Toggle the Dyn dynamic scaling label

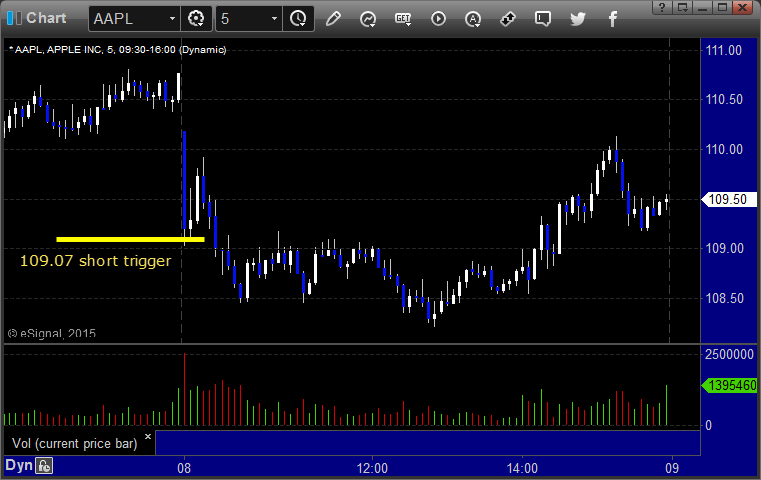(19, 465)
